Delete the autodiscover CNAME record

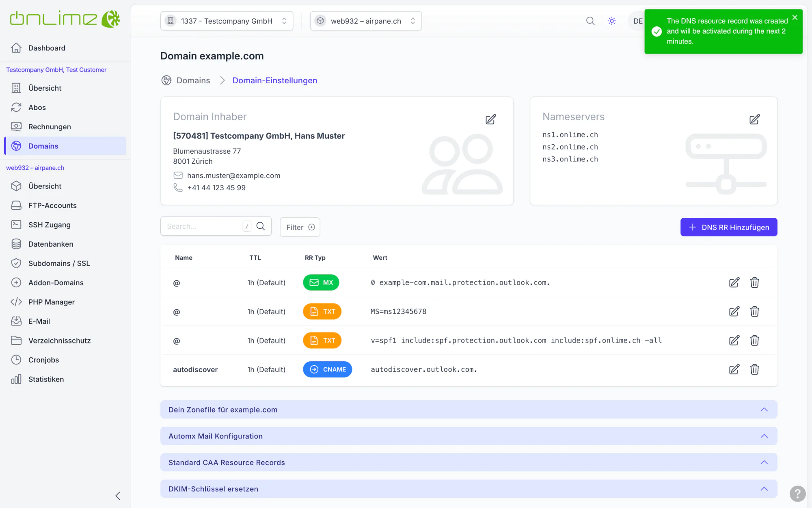coord(754,369)
